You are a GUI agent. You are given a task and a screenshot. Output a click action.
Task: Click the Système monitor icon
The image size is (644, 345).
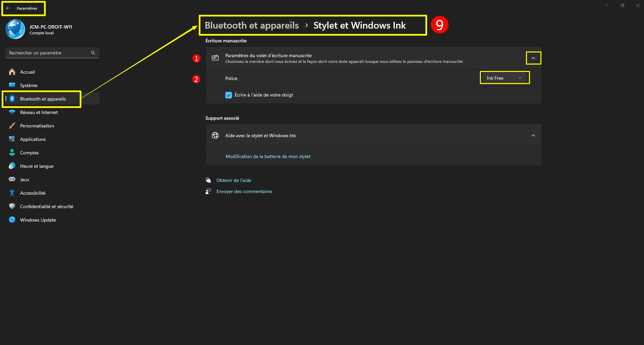[12, 85]
